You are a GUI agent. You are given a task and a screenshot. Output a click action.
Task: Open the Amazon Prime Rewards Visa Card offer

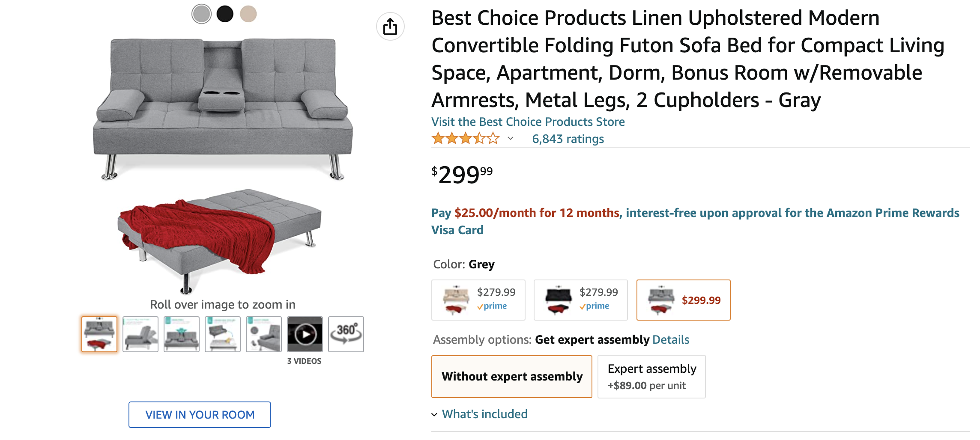(x=695, y=221)
